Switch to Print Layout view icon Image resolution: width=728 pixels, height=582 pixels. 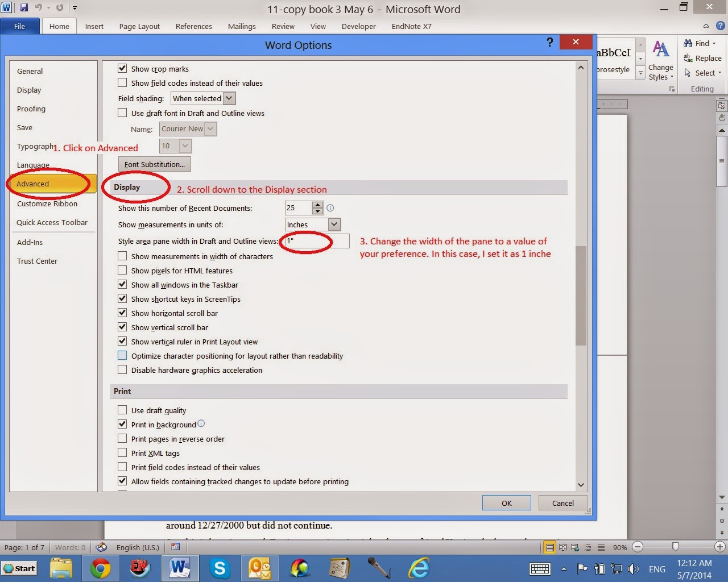tap(549, 547)
